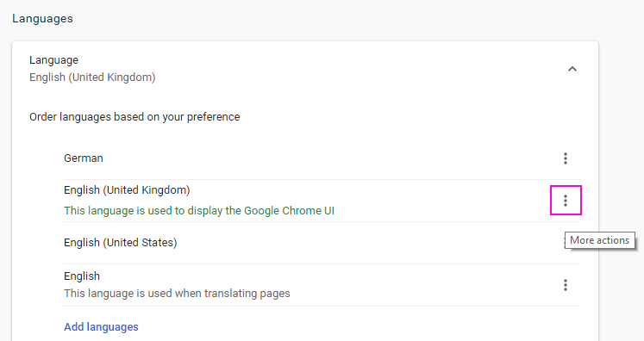Click the More actions tooltip

tap(600, 240)
